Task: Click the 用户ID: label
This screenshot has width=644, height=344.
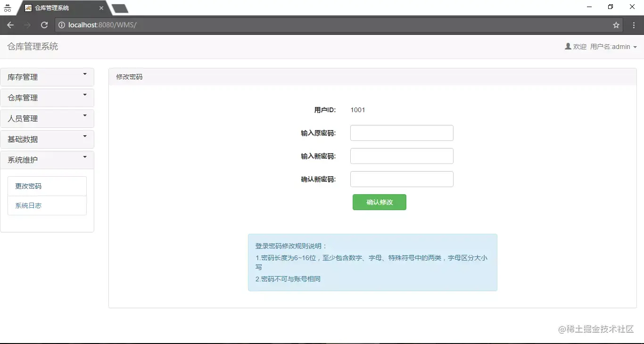Action: 325,110
